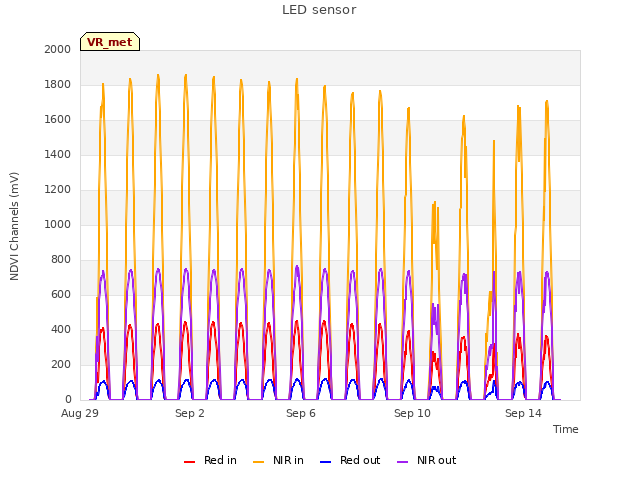Screen dimensions: 640x480
Task: Click the 1000 y-axis tick label
Action: pos(58,224)
